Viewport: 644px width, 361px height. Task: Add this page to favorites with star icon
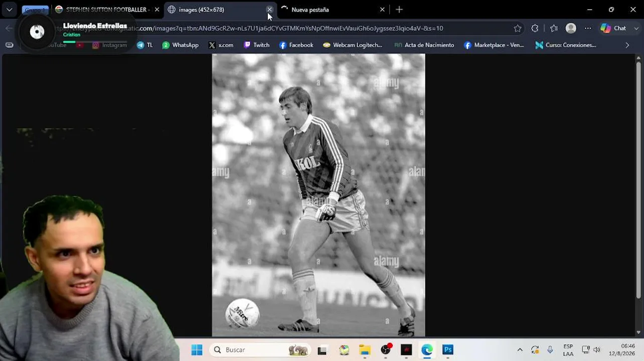[x=518, y=29]
